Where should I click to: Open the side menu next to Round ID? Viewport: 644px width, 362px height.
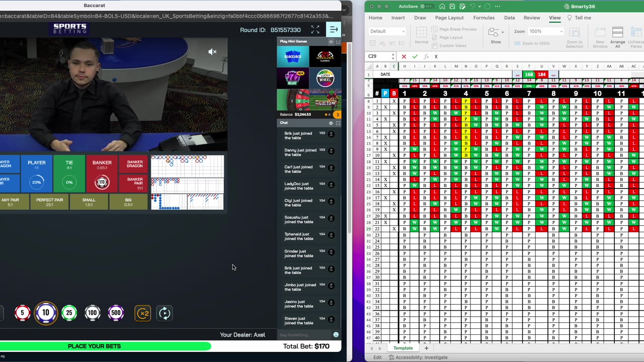tap(334, 30)
